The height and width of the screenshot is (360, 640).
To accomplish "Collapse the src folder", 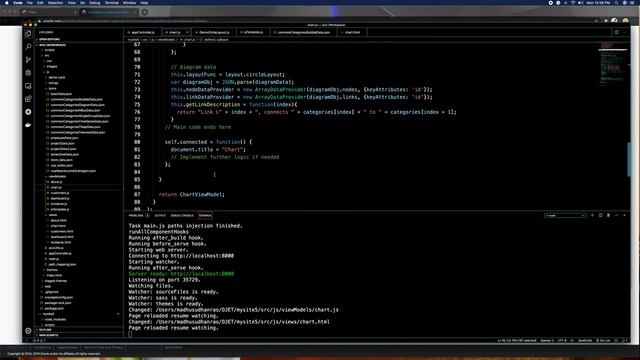I will click(x=47, y=55).
